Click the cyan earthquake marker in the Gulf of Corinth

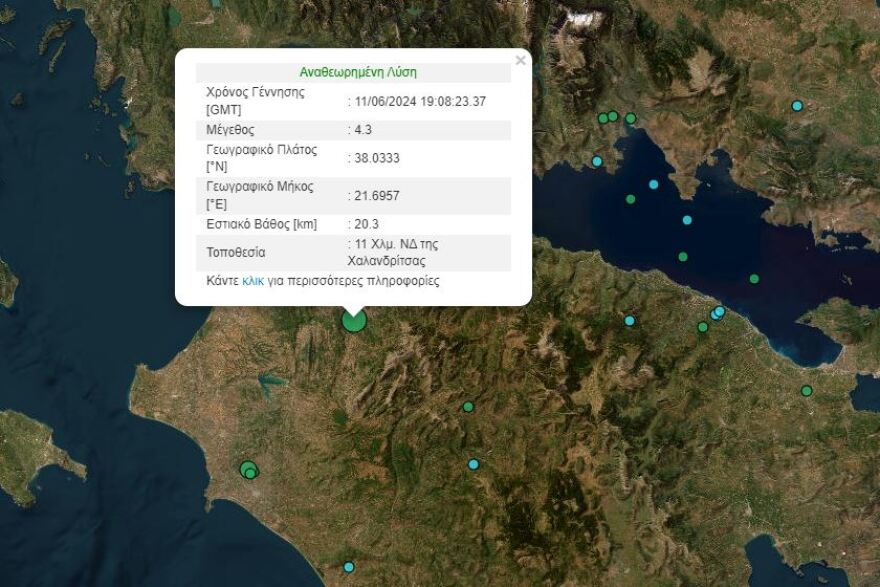click(x=686, y=218)
